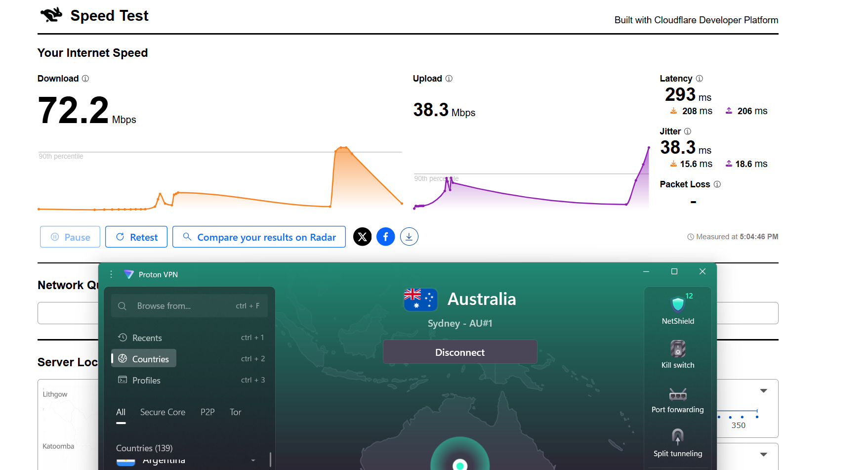This screenshot has height=470, width=868.
Task: Click the Browse from search field
Action: point(189,305)
